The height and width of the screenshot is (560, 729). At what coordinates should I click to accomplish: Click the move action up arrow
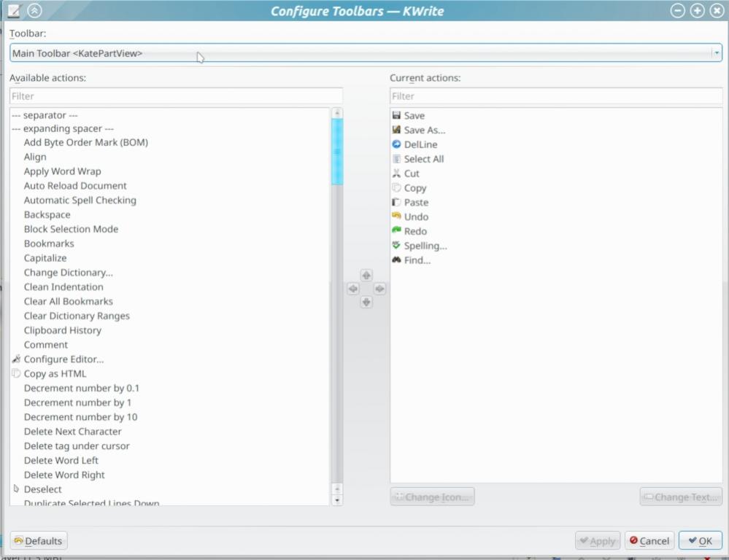(x=366, y=275)
